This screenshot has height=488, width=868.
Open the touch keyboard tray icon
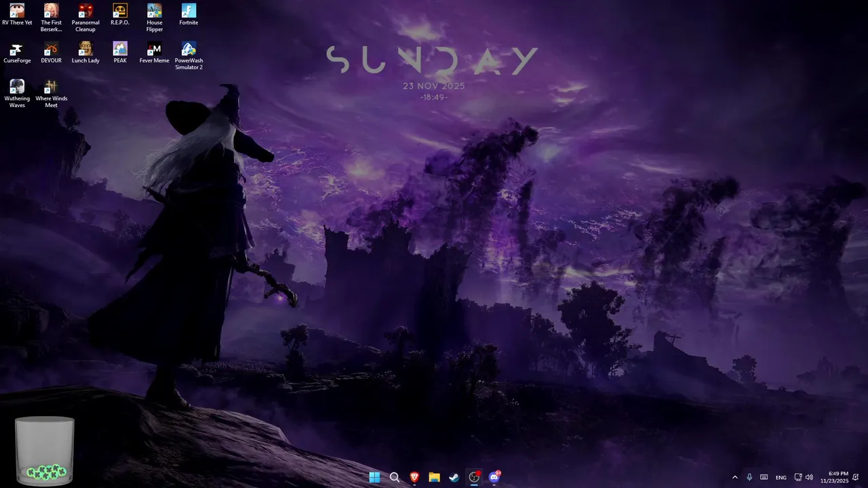click(764, 477)
